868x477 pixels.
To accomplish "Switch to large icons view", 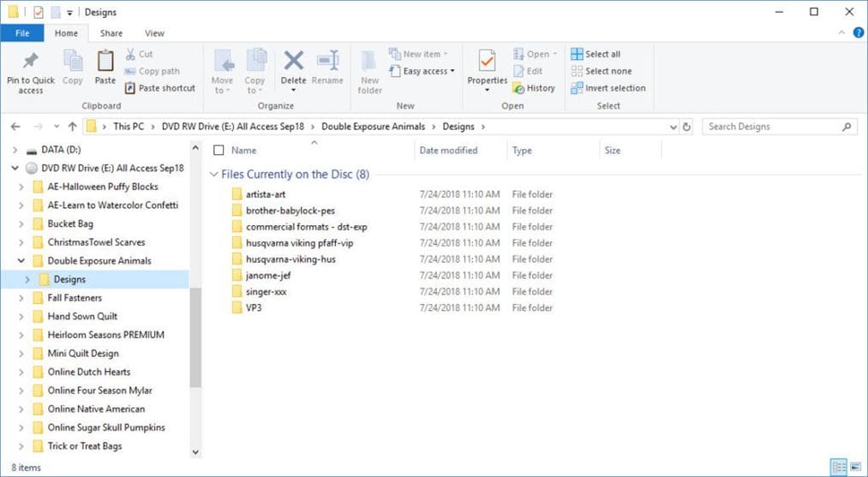I will pos(853,468).
